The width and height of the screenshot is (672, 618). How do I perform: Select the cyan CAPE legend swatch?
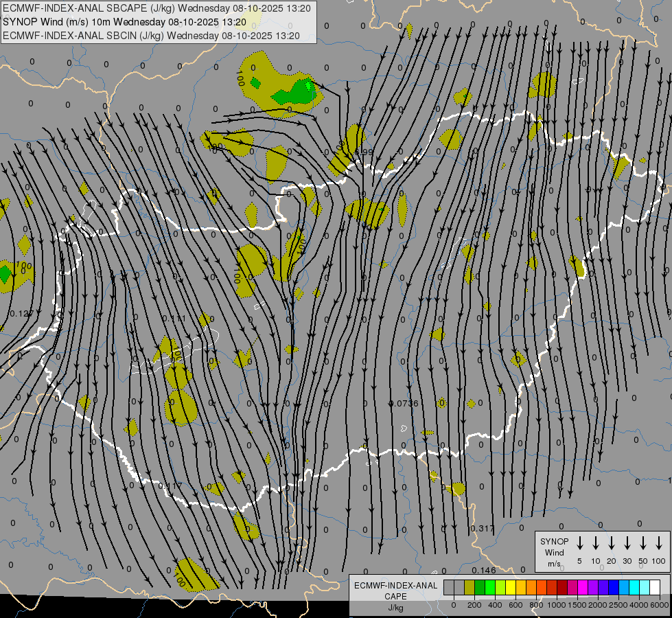click(x=634, y=587)
